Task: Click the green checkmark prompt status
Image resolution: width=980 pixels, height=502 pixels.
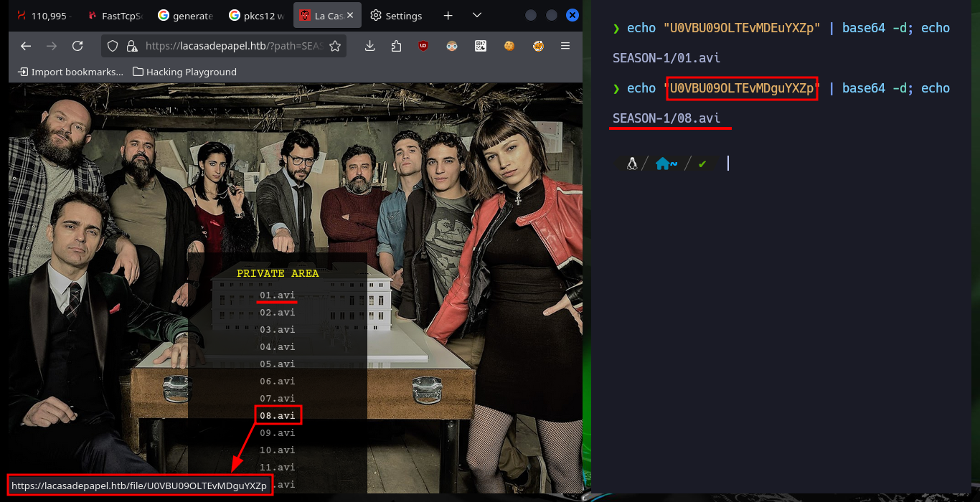Action: (702, 164)
